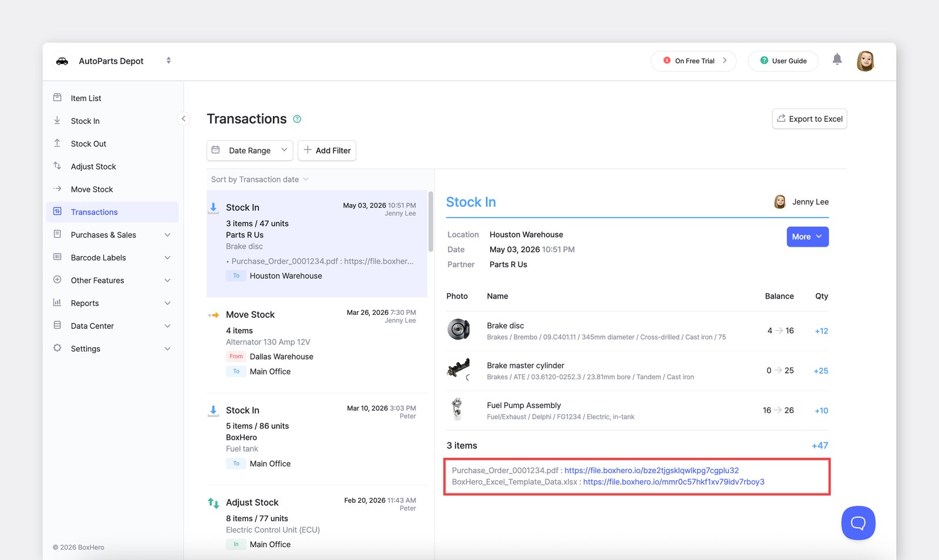Screen dimensions: 939x560
Task: Open the team switcher next to AutoParts Depot
Action: [x=168, y=60]
